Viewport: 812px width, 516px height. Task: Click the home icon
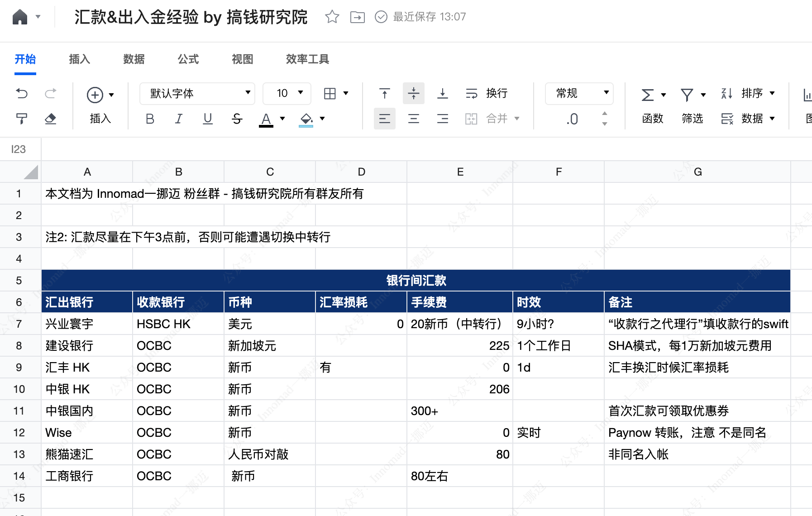click(x=20, y=17)
